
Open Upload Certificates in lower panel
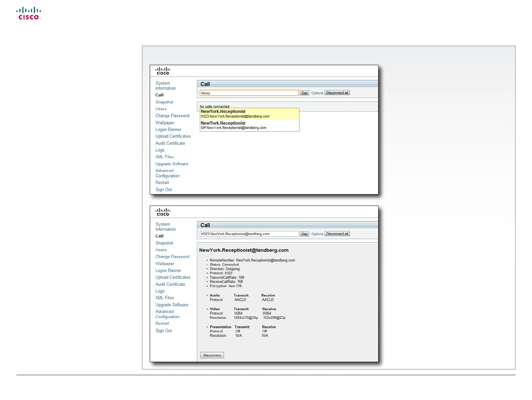173,277
